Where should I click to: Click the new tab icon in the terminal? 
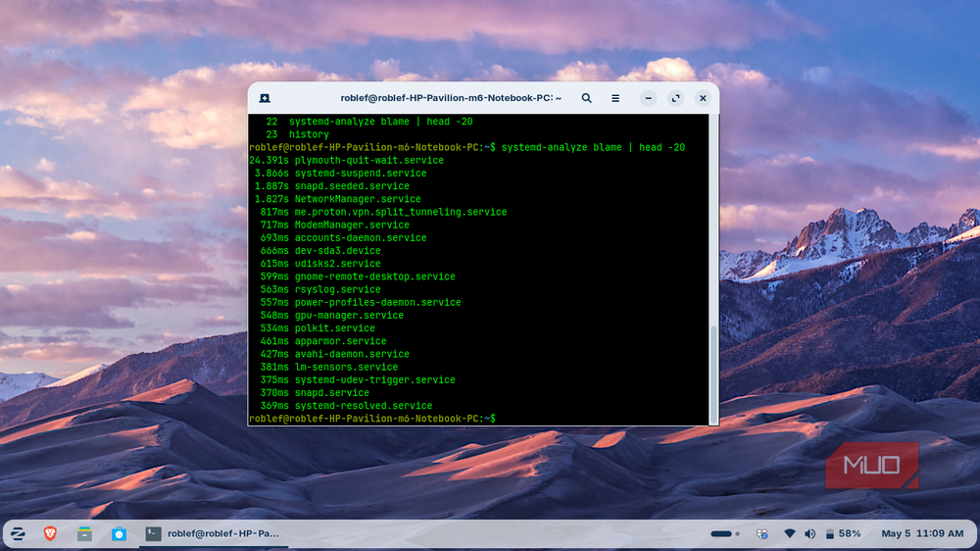click(x=265, y=98)
